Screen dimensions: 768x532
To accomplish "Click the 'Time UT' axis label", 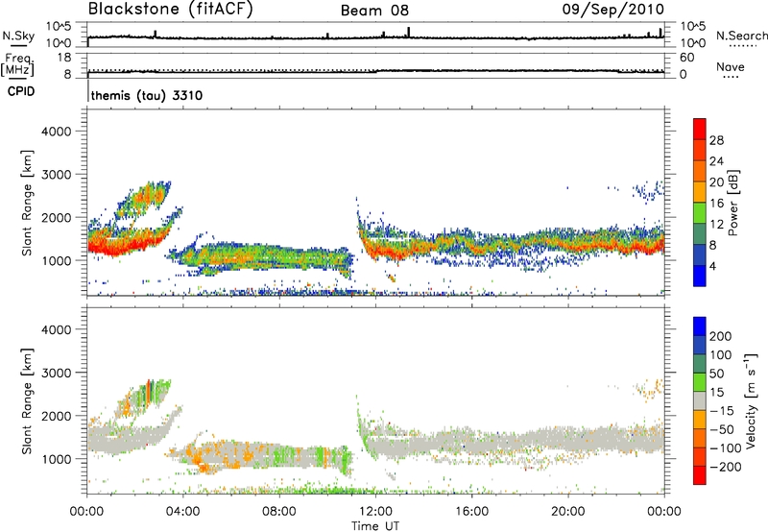I will (375, 526).
